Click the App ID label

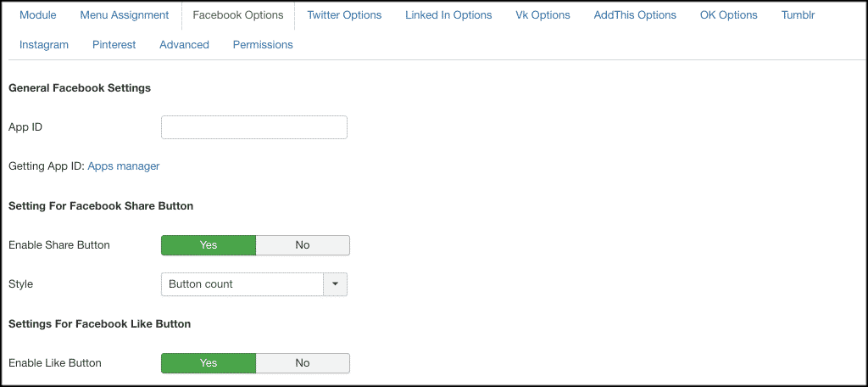coord(25,127)
